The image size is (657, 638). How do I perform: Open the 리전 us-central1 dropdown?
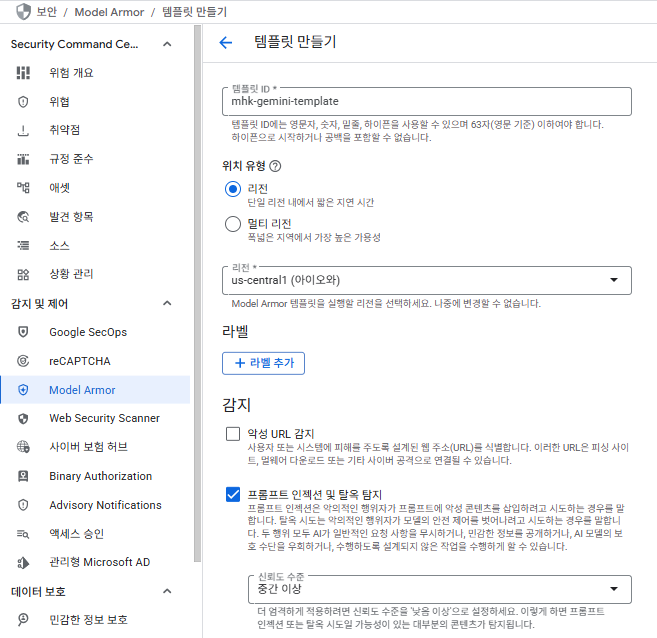coord(427,280)
